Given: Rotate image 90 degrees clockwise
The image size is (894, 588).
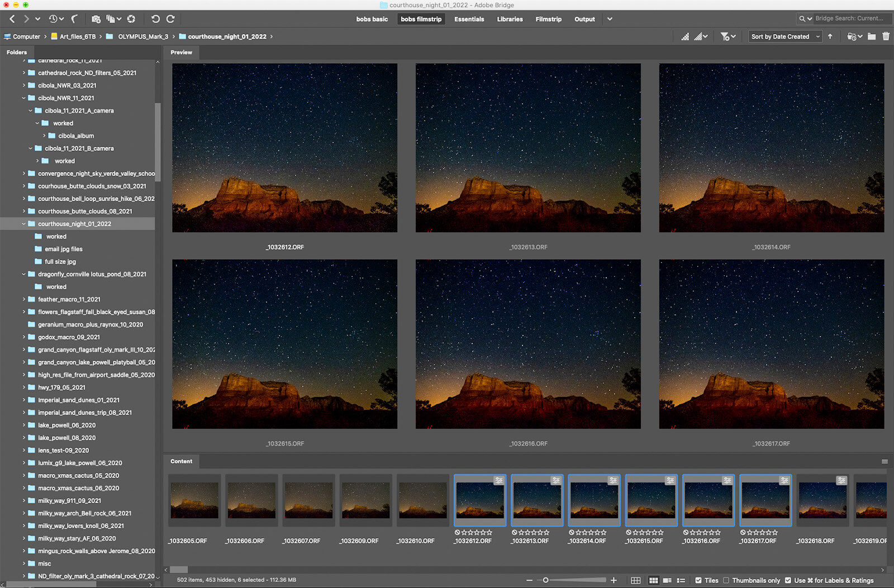Looking at the screenshot, I should 170,19.
